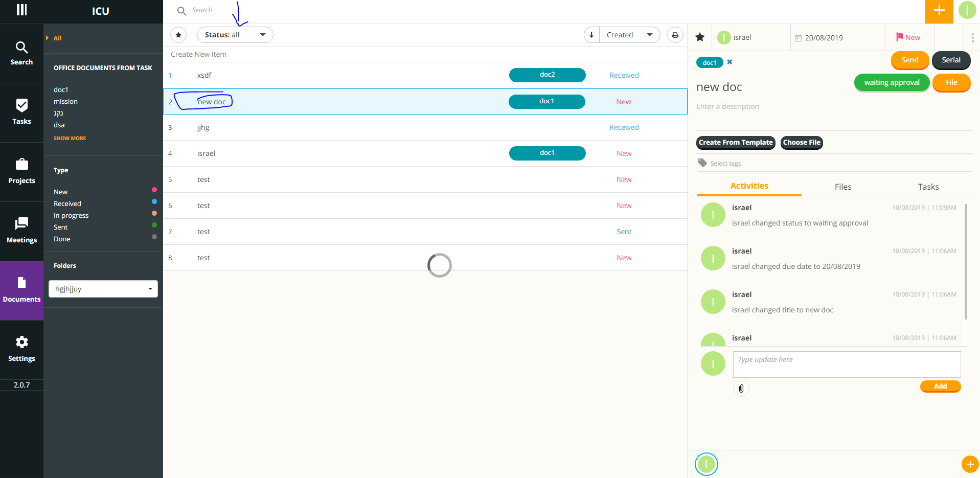Click the Create New Item field
This screenshot has width=980, height=478.
(425, 54)
